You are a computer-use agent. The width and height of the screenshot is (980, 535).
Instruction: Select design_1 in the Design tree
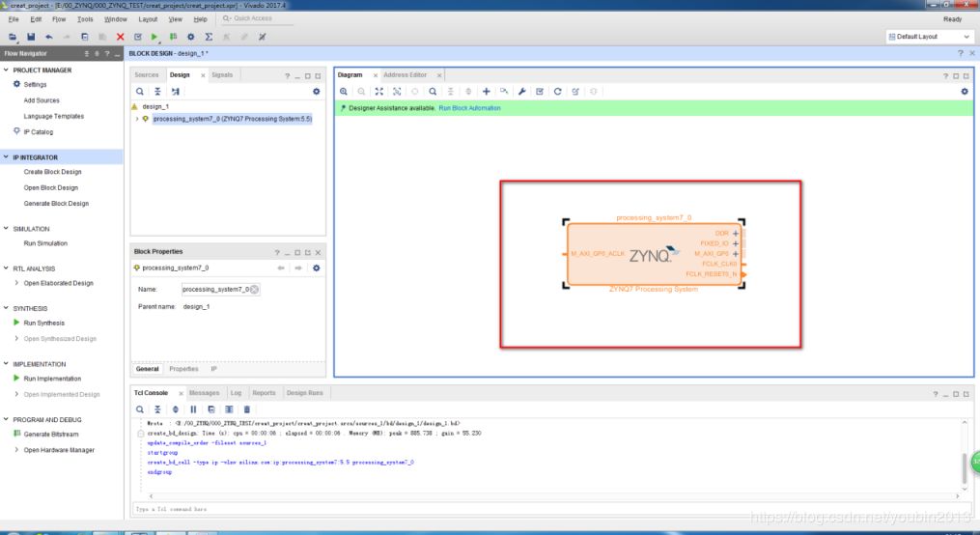155,107
